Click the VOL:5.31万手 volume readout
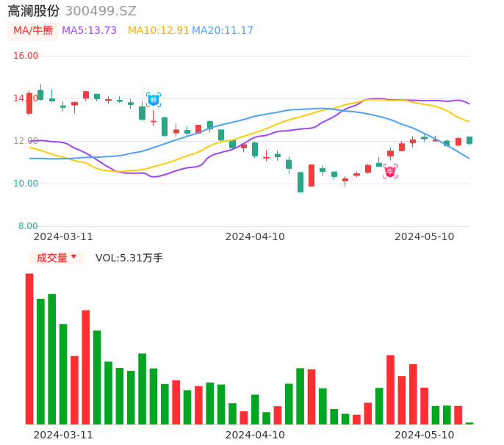The image size is (504, 445). [129, 258]
